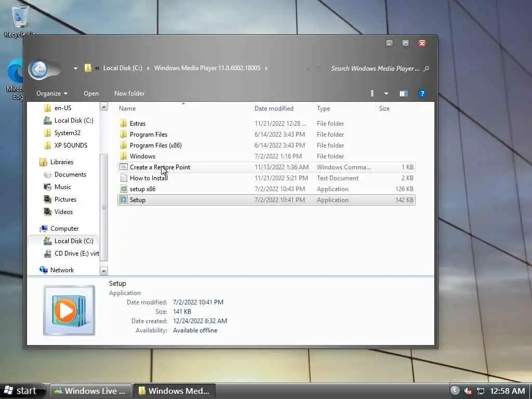The width and height of the screenshot is (532, 399).
Task: Toggle the preview pane button
Action: tap(403, 94)
